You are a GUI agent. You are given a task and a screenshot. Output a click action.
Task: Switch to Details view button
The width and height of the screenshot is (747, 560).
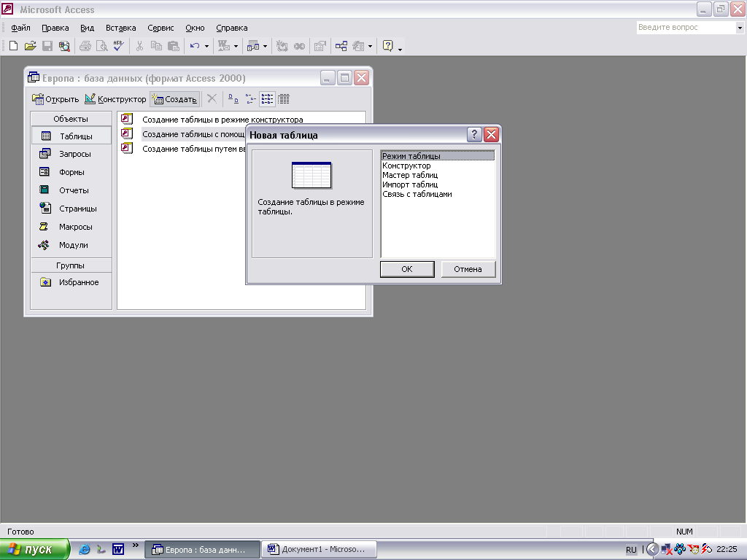284,99
